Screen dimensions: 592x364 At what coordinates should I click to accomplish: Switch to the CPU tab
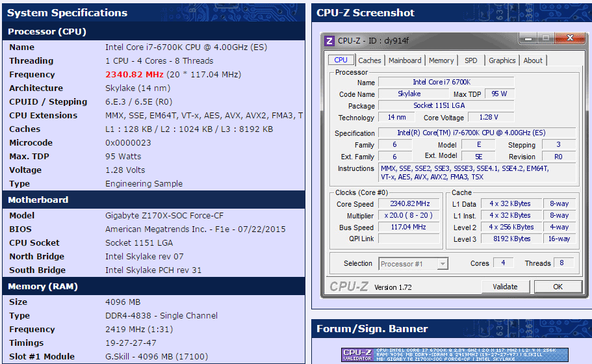pos(341,60)
